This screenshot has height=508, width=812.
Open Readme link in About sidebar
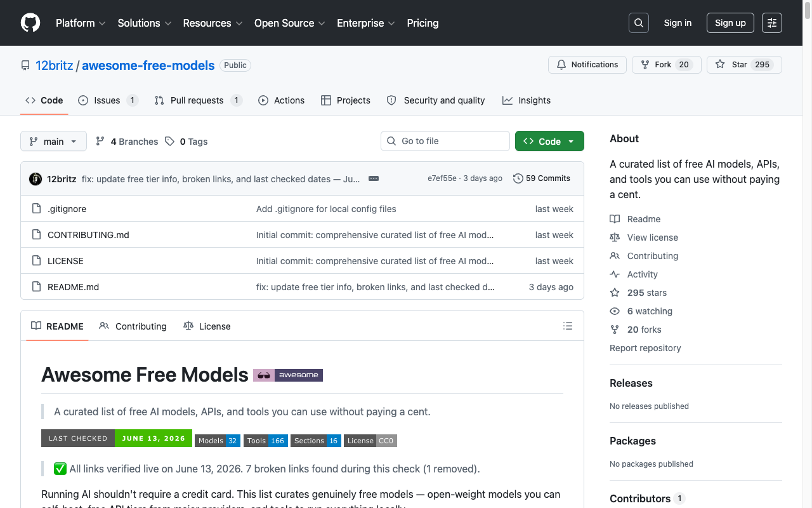coord(636,219)
